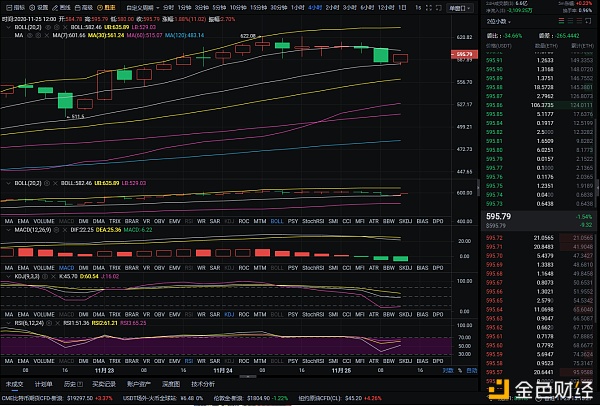Close the KDJ(9,3,3) panel with X

53,276
